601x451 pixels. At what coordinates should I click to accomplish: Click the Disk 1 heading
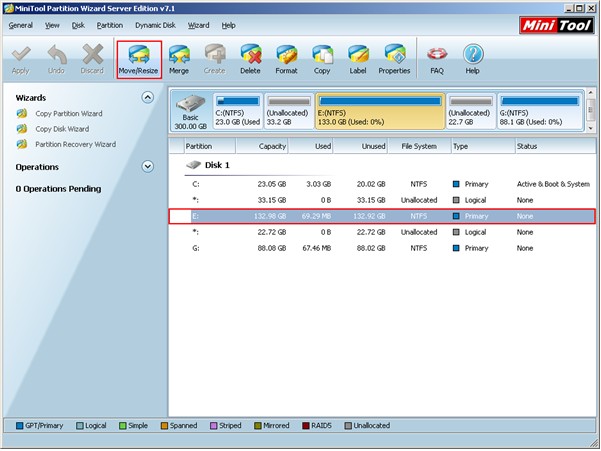pos(217,165)
